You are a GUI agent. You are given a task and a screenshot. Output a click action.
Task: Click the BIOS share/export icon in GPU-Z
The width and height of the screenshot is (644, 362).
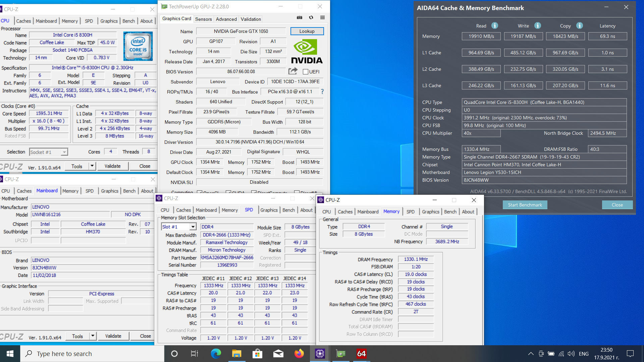click(x=293, y=71)
